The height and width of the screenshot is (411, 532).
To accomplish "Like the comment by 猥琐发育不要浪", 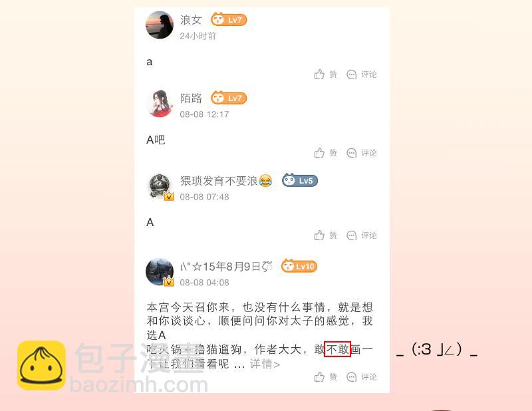I will (x=325, y=235).
